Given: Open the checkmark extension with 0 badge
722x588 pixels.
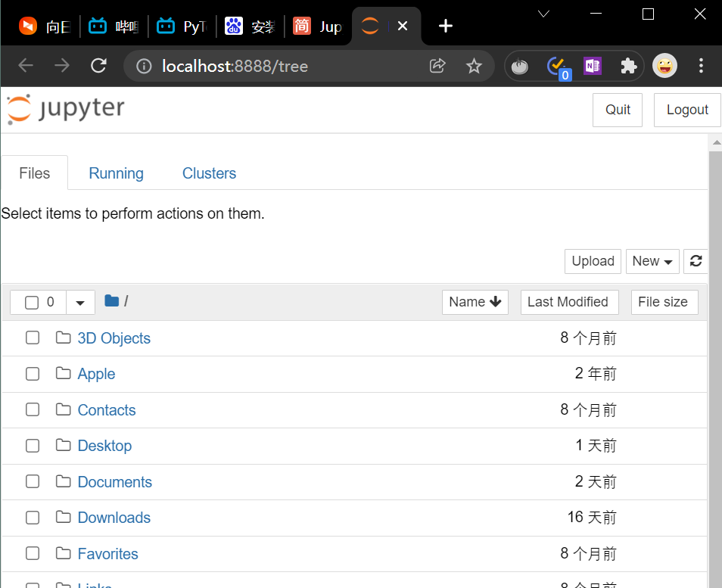Looking at the screenshot, I should pos(558,67).
